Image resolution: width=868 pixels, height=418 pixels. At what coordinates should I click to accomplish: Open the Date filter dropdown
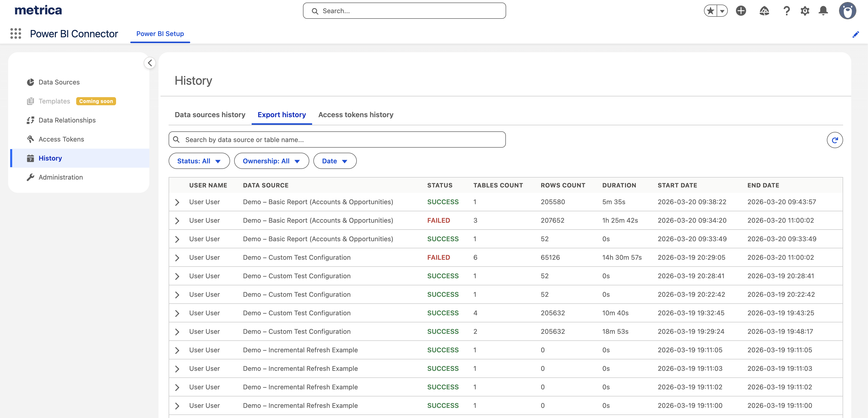click(x=335, y=161)
